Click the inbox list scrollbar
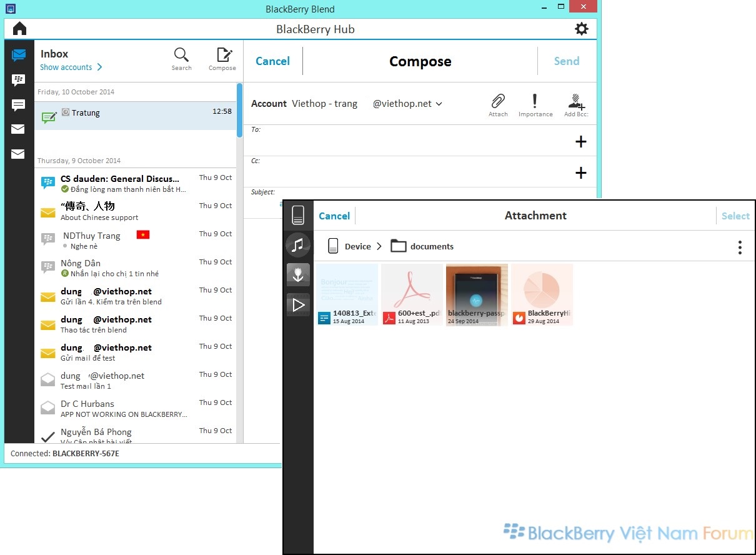The image size is (756, 555). pyautogui.click(x=239, y=110)
